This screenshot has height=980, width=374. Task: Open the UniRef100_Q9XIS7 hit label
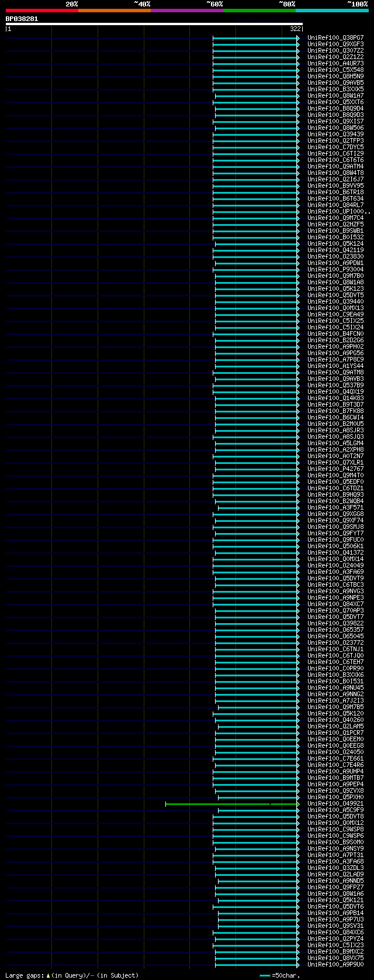click(x=335, y=122)
